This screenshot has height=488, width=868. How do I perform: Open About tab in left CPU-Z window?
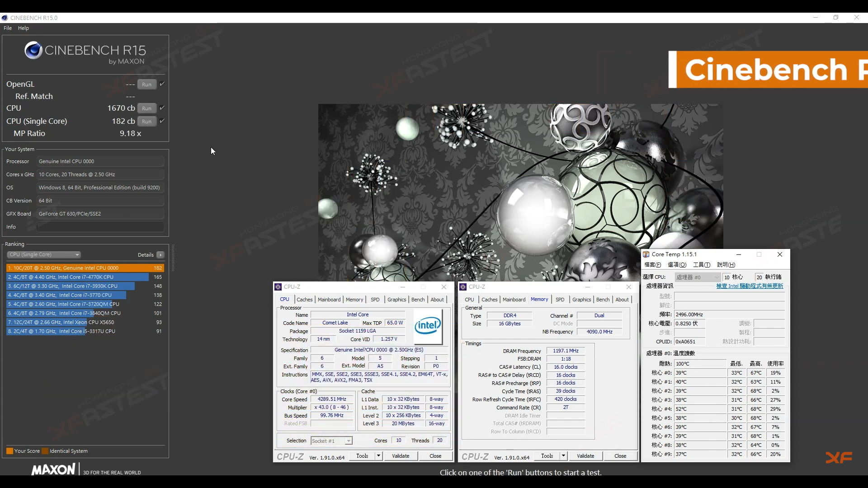(x=437, y=300)
